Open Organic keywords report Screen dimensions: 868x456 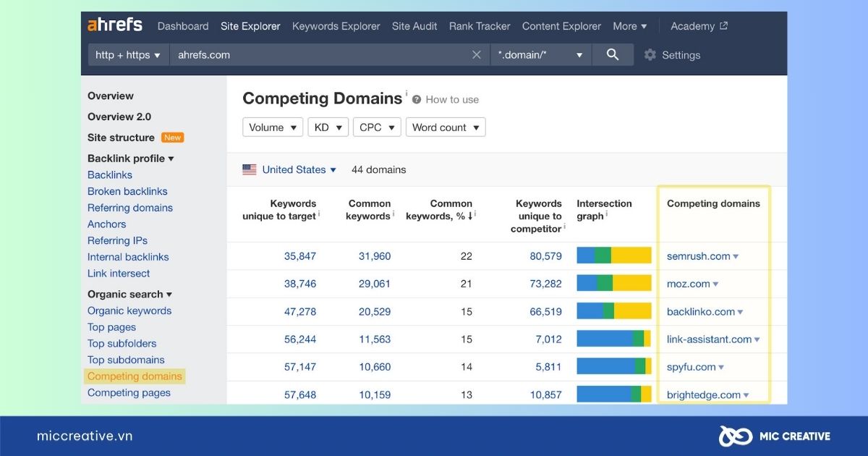point(129,311)
